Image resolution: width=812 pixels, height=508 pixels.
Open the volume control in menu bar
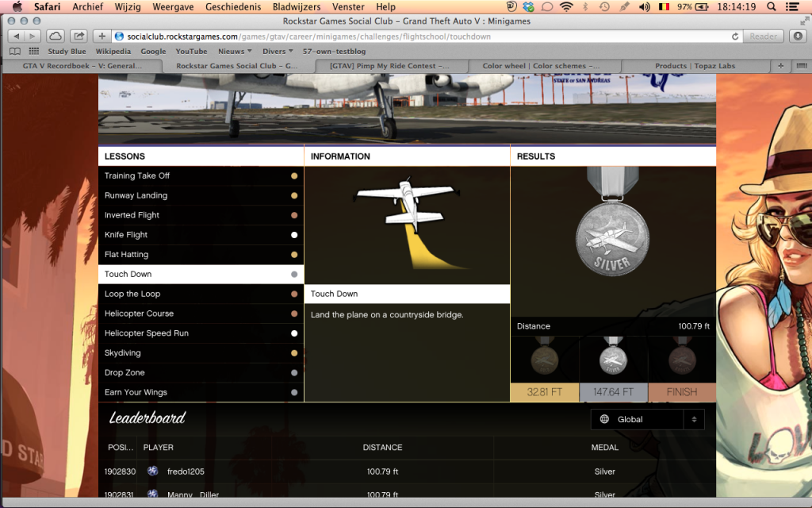tap(644, 6)
